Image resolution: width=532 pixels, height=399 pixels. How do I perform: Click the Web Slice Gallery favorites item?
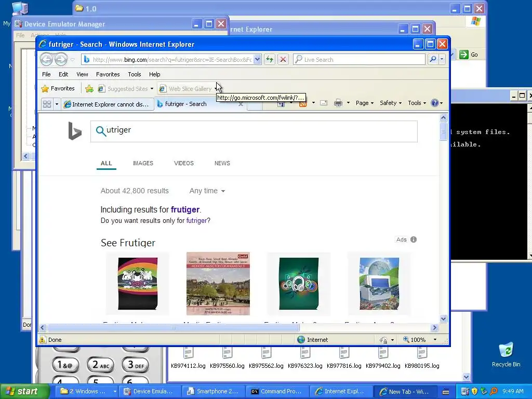tap(186, 88)
